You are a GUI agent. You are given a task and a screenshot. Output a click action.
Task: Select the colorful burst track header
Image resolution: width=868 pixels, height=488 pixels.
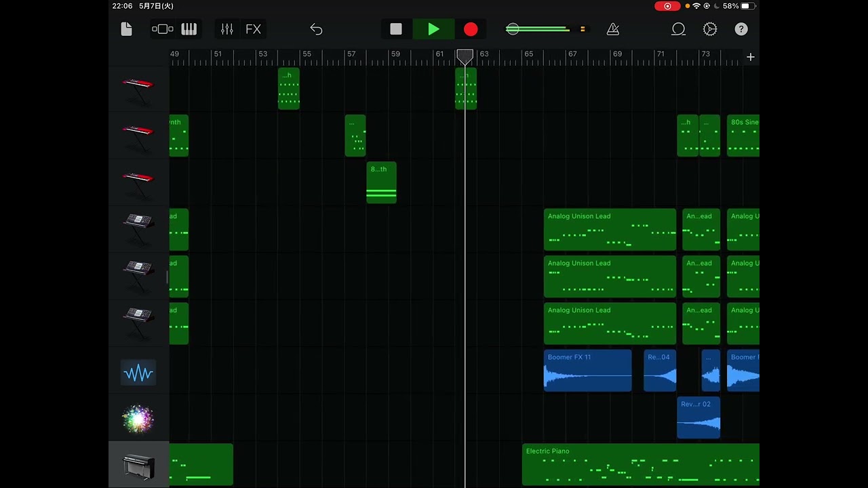138,419
